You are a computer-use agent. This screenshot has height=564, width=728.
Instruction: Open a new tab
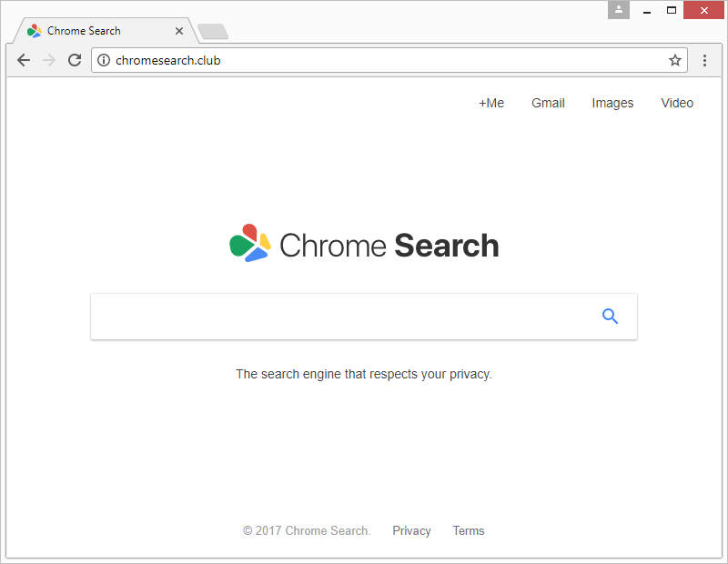(x=211, y=30)
